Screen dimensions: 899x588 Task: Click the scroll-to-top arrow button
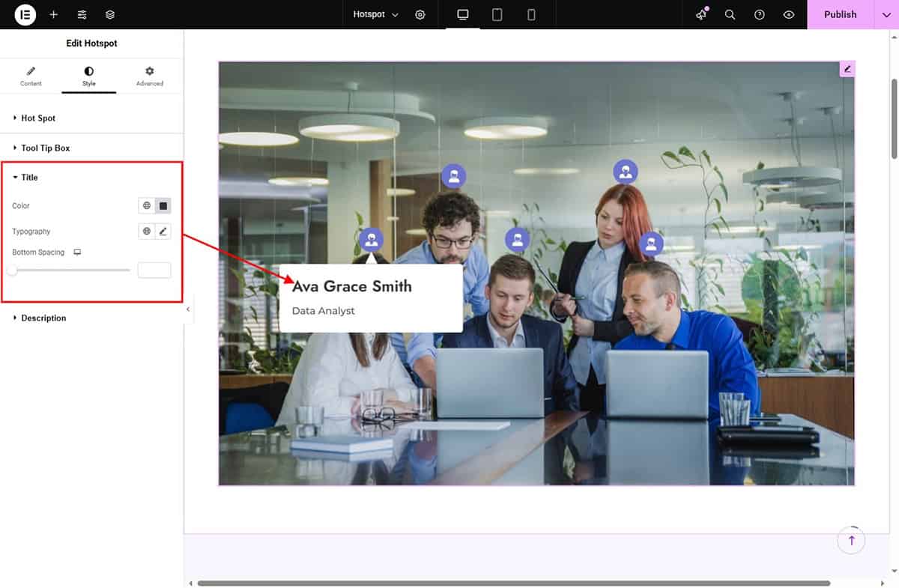pos(851,540)
